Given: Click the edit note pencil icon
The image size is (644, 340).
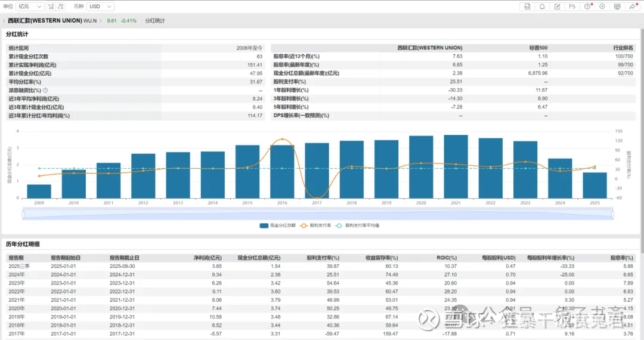Looking at the screenshot, I should click(x=557, y=6).
